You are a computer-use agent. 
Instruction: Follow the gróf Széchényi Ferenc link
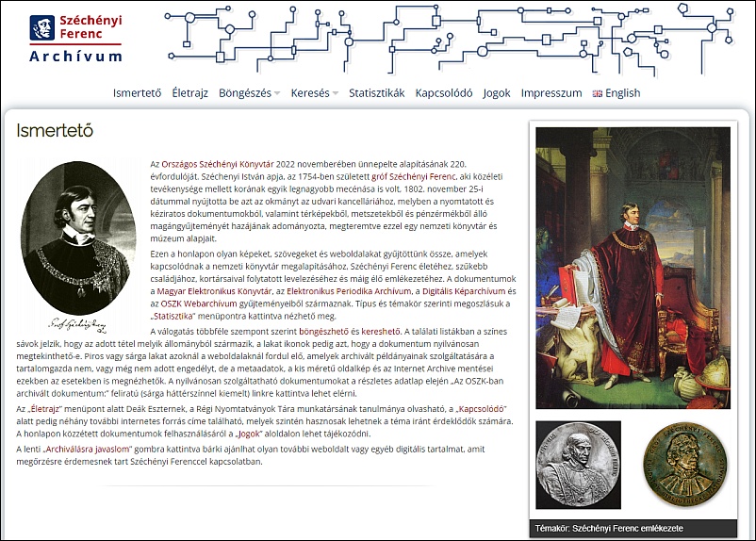[414, 176]
